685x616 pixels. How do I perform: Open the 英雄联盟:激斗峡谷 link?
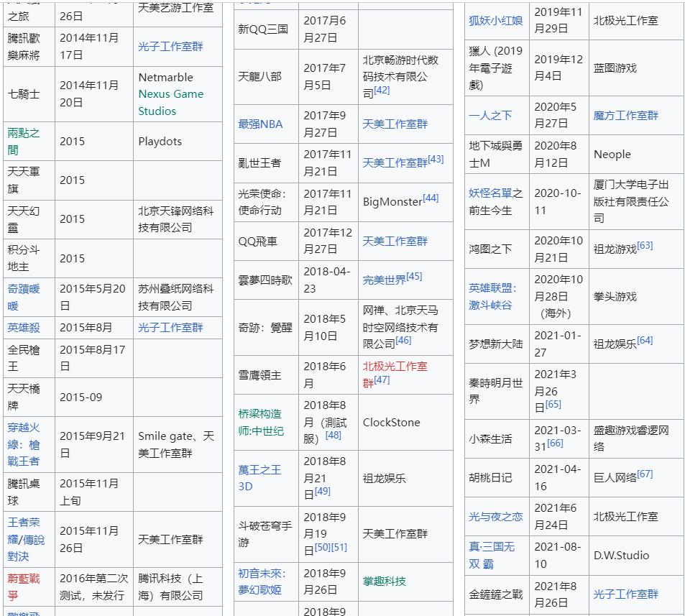pyautogui.click(x=492, y=297)
